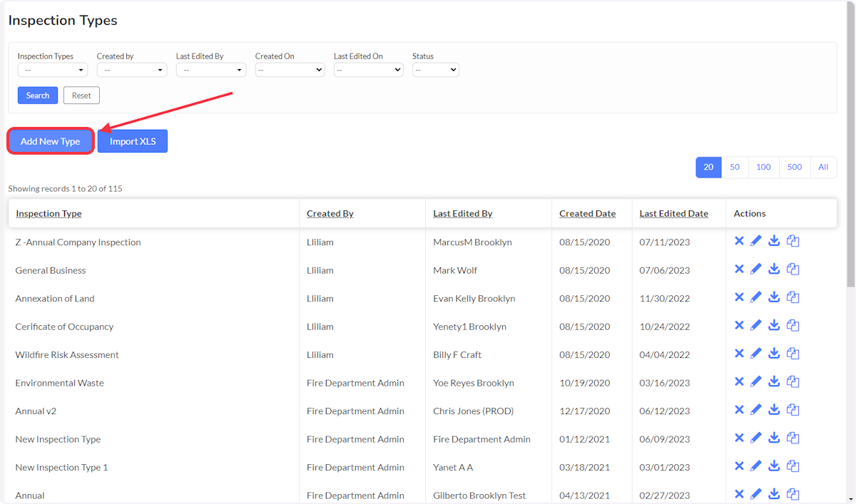Download the Z -Annual Company Inspection type
856x504 pixels.
click(774, 241)
